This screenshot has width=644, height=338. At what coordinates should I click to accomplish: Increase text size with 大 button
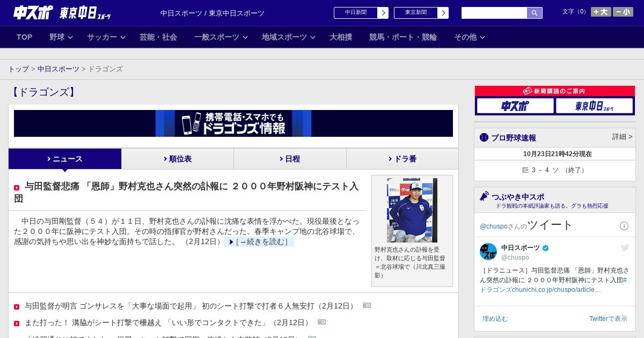click(x=601, y=12)
